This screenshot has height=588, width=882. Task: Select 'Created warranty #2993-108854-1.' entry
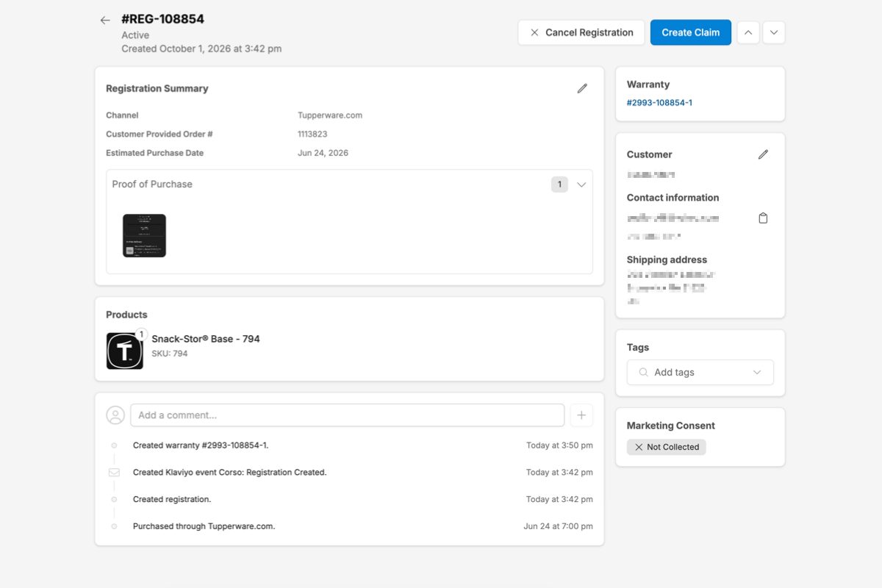tap(201, 445)
